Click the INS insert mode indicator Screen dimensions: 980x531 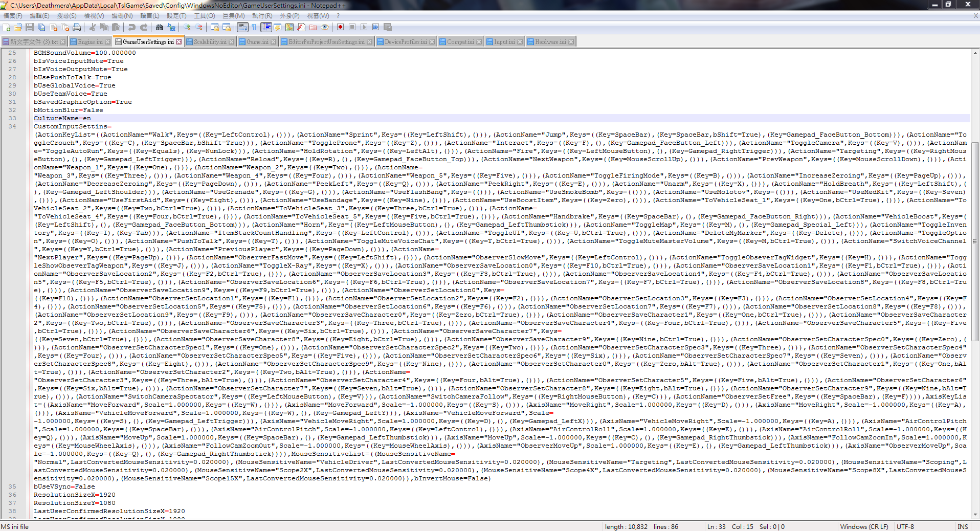tap(963, 526)
